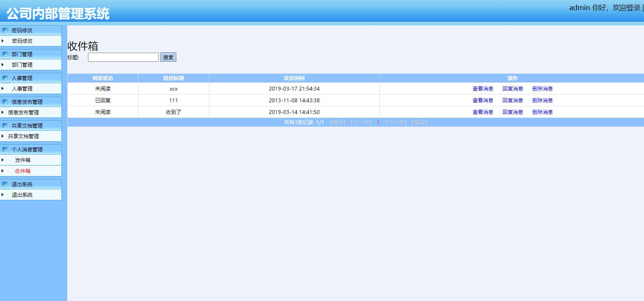Click the 操作 column header
The image size is (644, 301).
click(512, 78)
